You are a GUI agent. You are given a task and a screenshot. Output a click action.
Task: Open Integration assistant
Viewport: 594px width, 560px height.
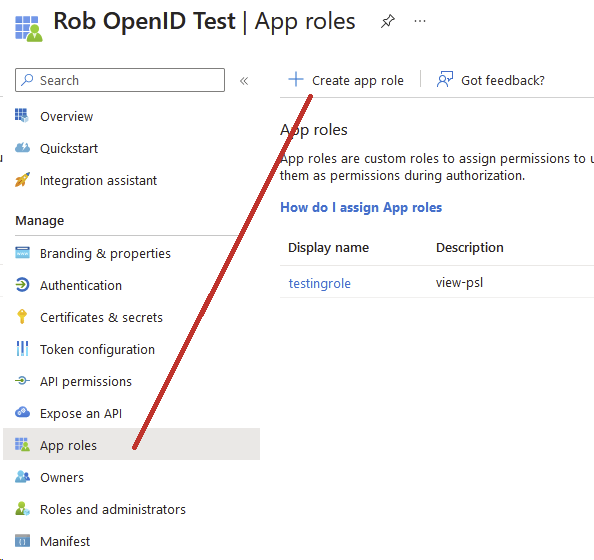pyautogui.click(x=98, y=180)
